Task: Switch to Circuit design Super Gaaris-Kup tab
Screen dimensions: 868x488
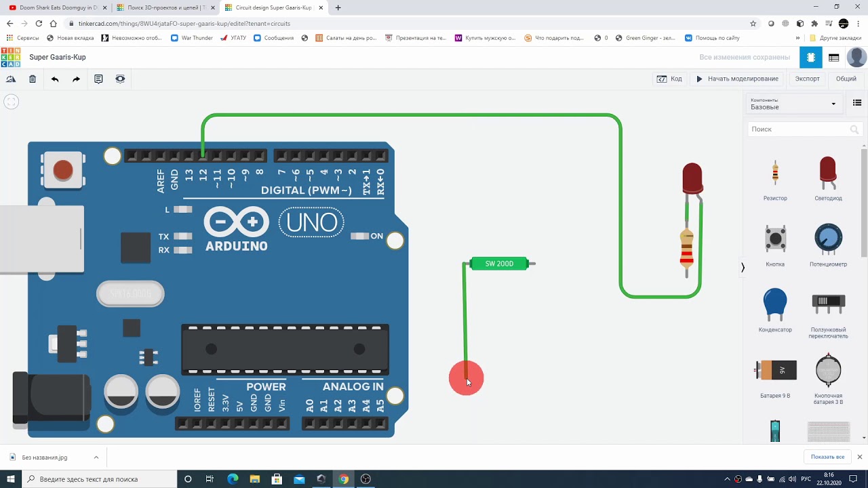Action: [x=273, y=7]
